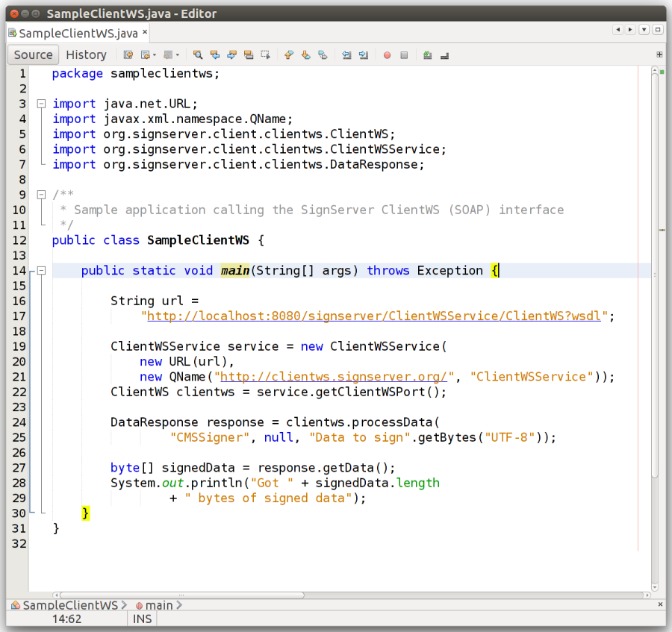Image resolution: width=672 pixels, height=632 pixels.
Task: Select the Next Bookmark icon
Action: (x=304, y=54)
